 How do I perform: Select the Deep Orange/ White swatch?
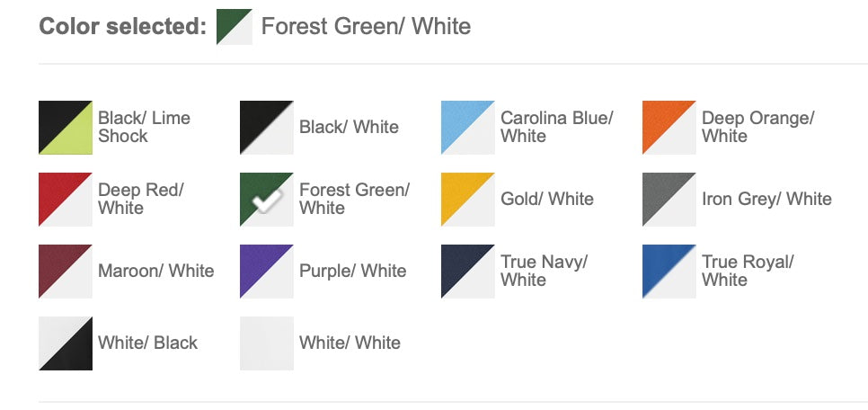(669, 127)
